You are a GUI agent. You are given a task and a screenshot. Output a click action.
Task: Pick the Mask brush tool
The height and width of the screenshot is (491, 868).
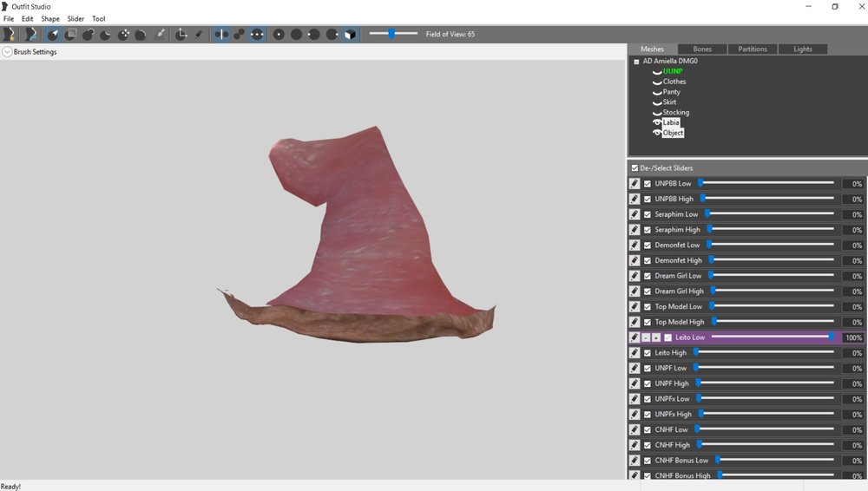[x=70, y=35]
